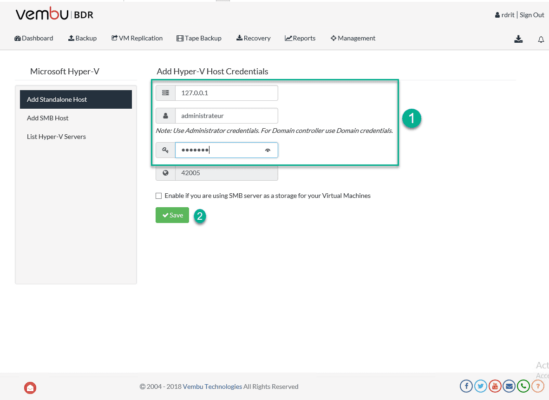This screenshot has height=400, width=549.
Task: Click the email icon in footer
Action: (x=509, y=386)
